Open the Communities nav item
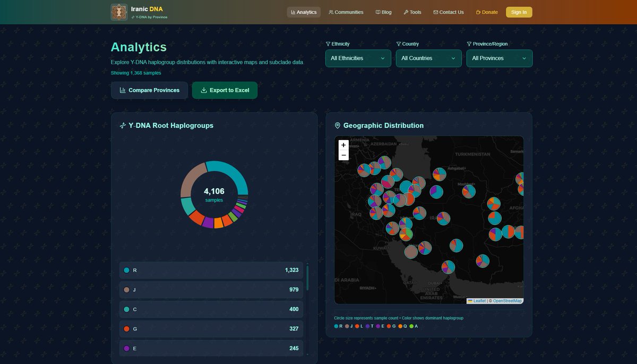The height and width of the screenshot is (364, 637). point(346,12)
